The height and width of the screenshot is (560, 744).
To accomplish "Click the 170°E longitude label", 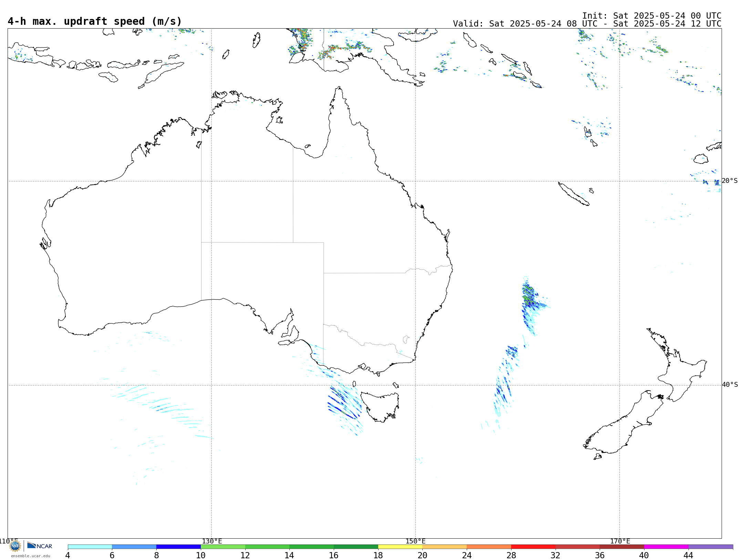I will (620, 541).
